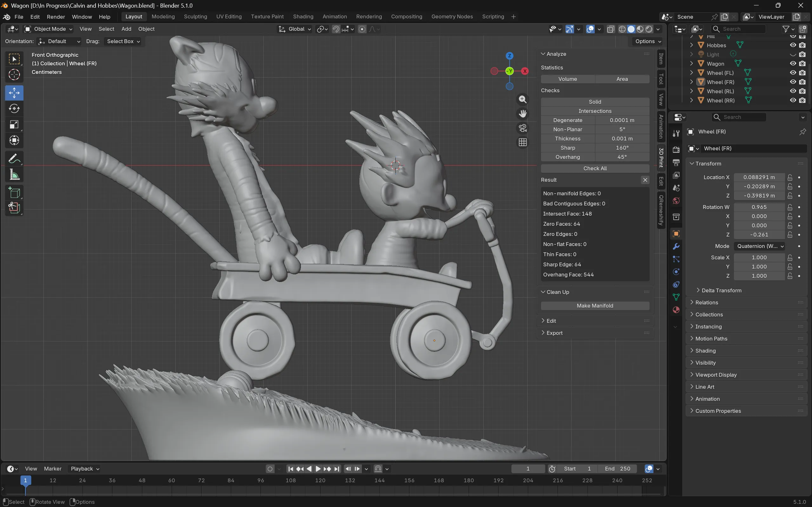This screenshot has height=507, width=812.
Task: Click the current frame number field
Action: pyautogui.click(x=528, y=469)
